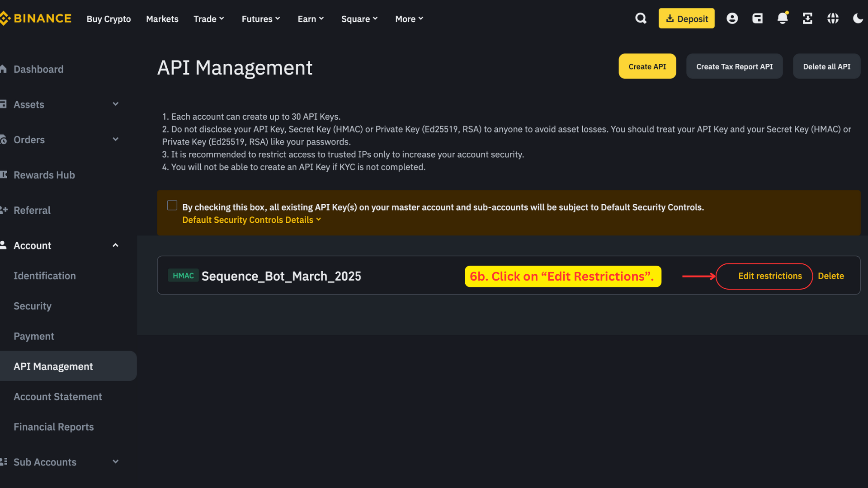Viewport: 868px width, 488px height.
Task: Open Referral in the sidebar
Action: tap(32, 210)
